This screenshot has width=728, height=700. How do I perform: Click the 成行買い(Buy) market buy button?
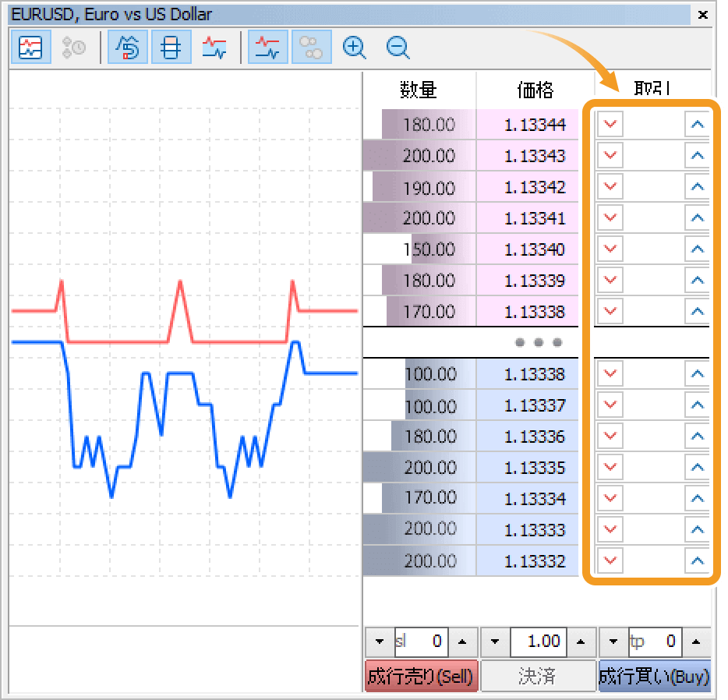[655, 676]
